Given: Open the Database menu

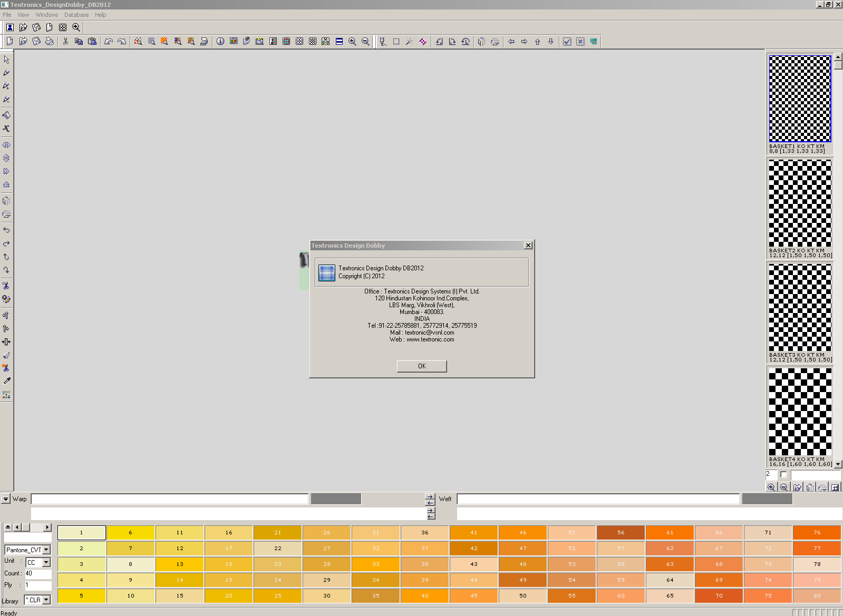Looking at the screenshot, I should [76, 15].
